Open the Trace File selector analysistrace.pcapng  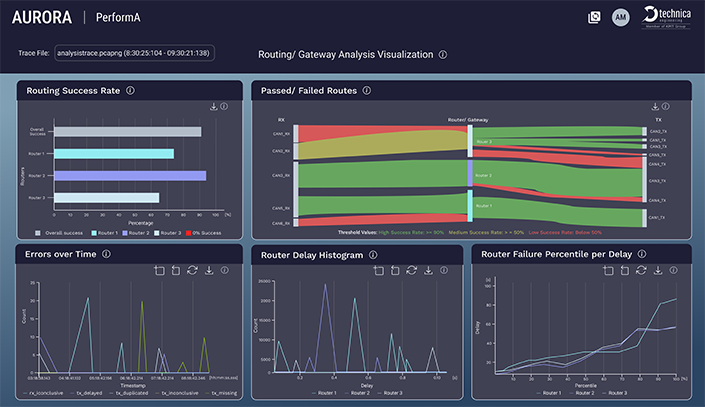pyautogui.click(x=139, y=54)
